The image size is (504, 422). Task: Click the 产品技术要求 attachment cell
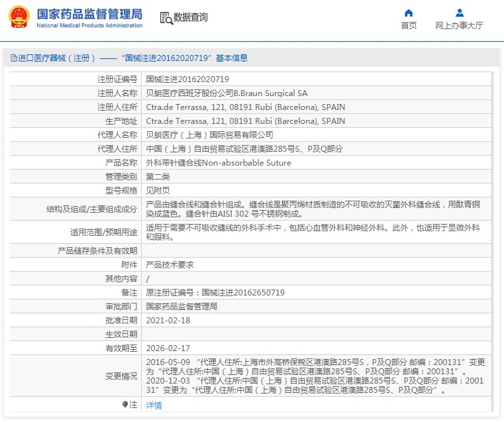170,264
